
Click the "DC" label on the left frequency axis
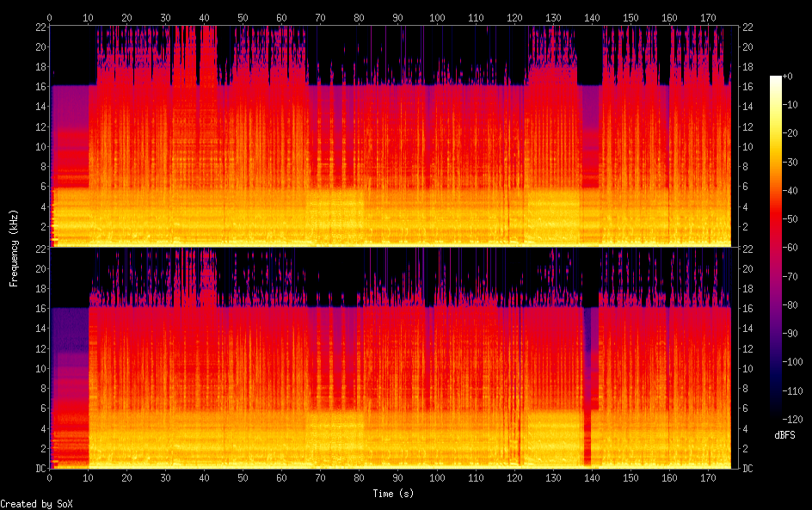click(x=40, y=469)
